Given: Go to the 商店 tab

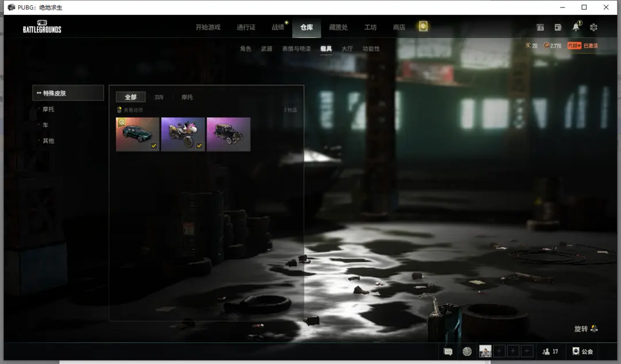Looking at the screenshot, I should click(x=399, y=27).
